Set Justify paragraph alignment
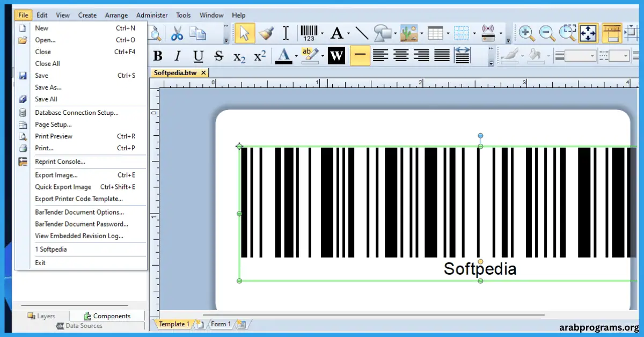Screen dimensions: 644x337 click(442, 55)
